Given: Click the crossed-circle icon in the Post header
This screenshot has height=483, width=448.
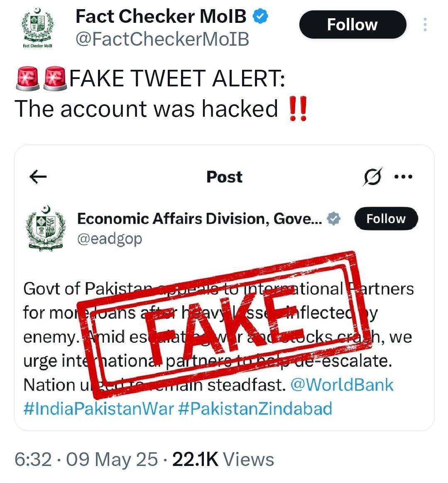Looking at the screenshot, I should 372,178.
